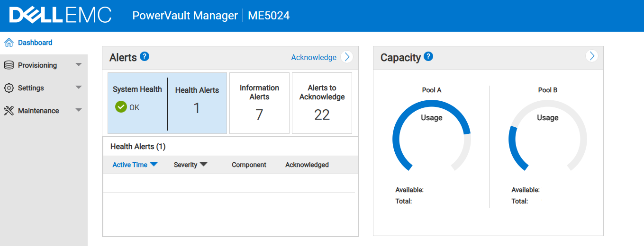
Task: Click the PowerVault Manager title
Action: coord(185,16)
